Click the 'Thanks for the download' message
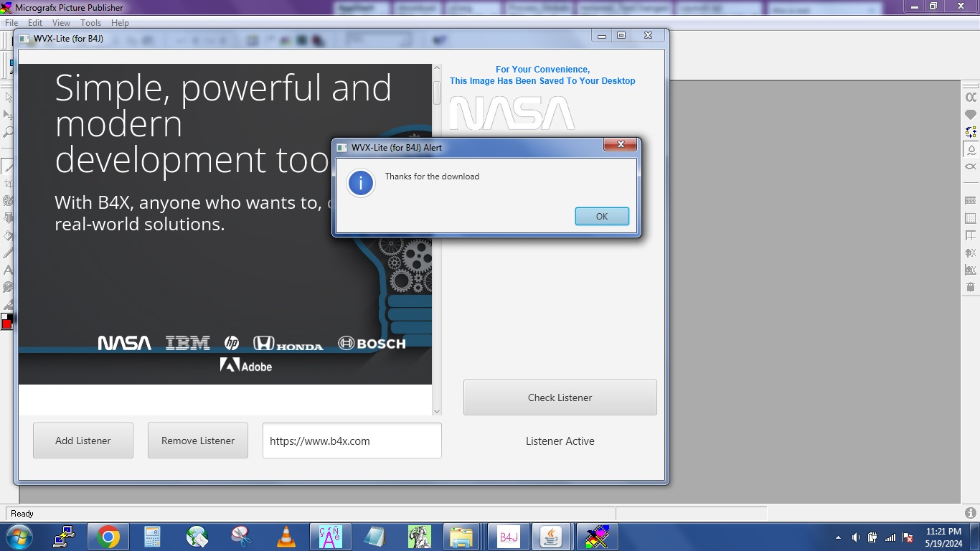This screenshot has width=980, height=551. point(432,176)
